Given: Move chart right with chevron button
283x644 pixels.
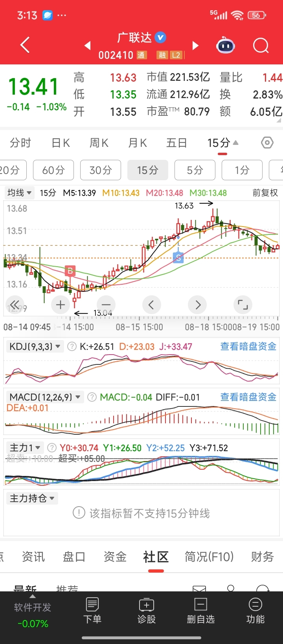Looking at the screenshot, I should [197, 304].
